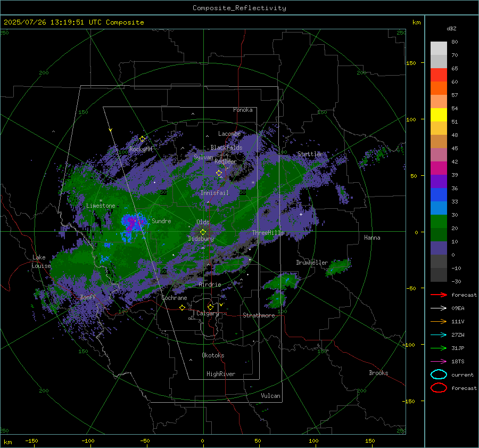Click the Cochrane town label

click(174, 298)
